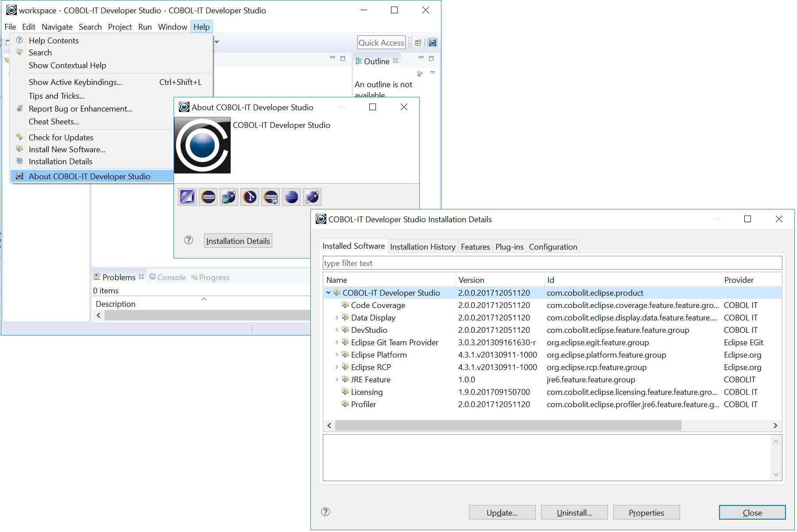This screenshot has height=532, width=797.
Task: Expand the JRE Feature tree node
Action: pos(337,380)
